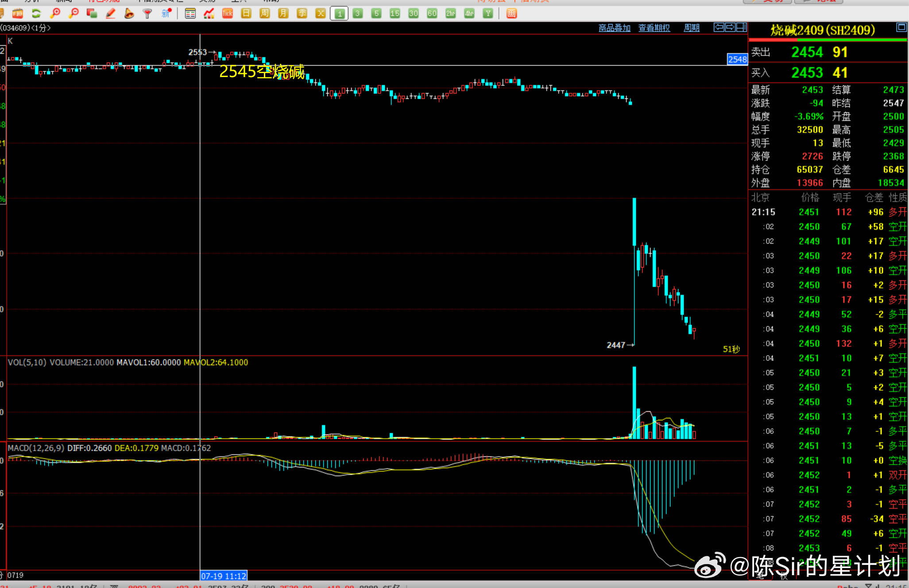Screen dimensions: 909x588
Task: Click the overlapping windows icon
Action: click(92, 14)
